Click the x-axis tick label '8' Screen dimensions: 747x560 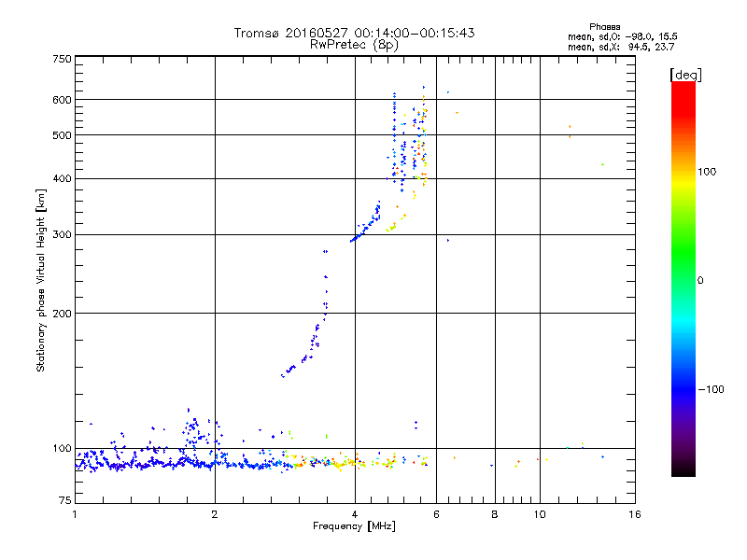[x=495, y=514]
